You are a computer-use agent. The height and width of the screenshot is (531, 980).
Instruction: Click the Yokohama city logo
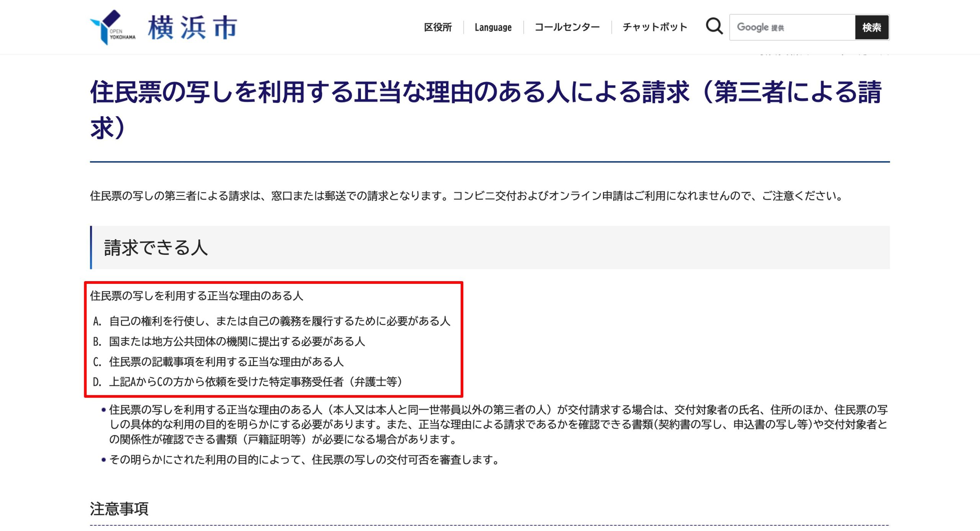point(113,27)
